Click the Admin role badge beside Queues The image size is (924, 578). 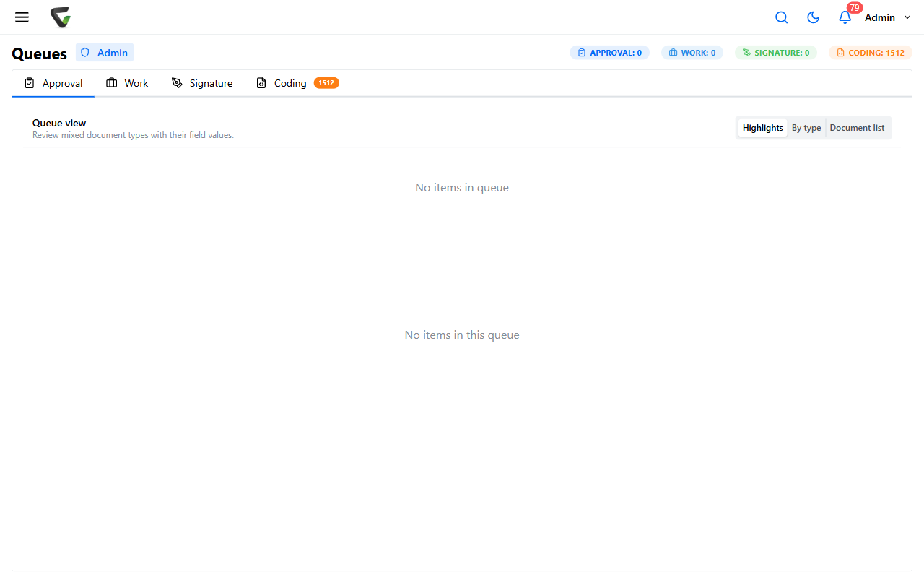pos(105,53)
